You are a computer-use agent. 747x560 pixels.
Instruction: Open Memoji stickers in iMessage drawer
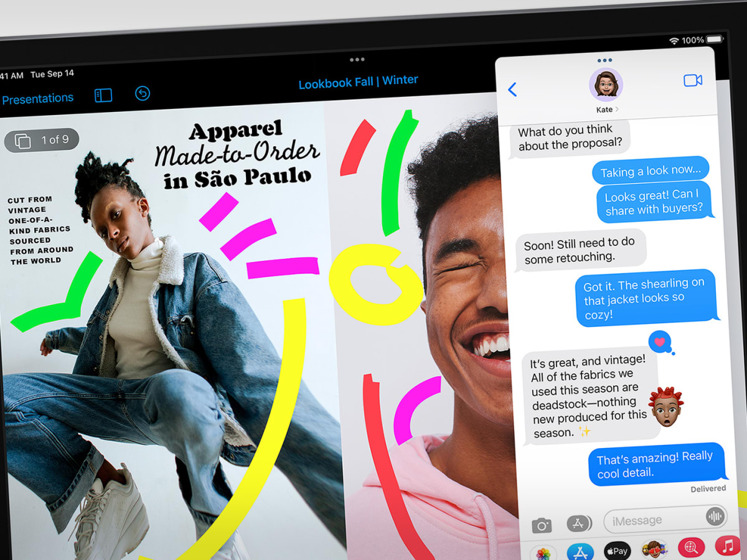[x=654, y=549]
